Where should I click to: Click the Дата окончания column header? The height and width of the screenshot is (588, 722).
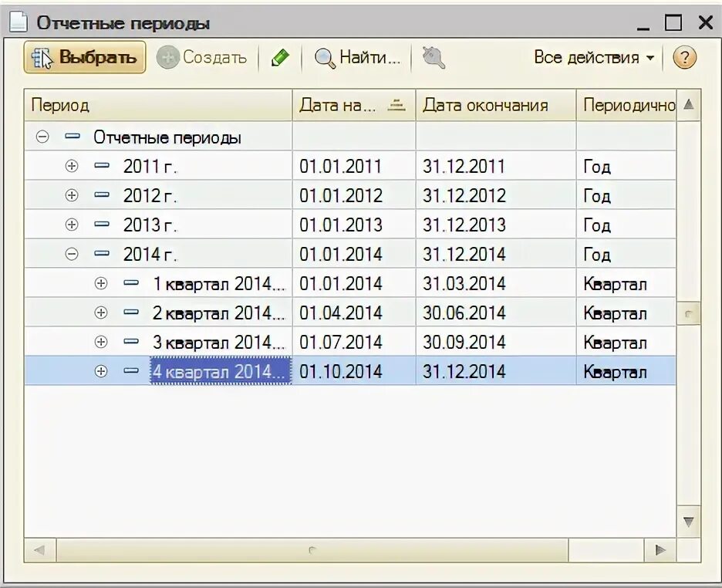point(496,106)
